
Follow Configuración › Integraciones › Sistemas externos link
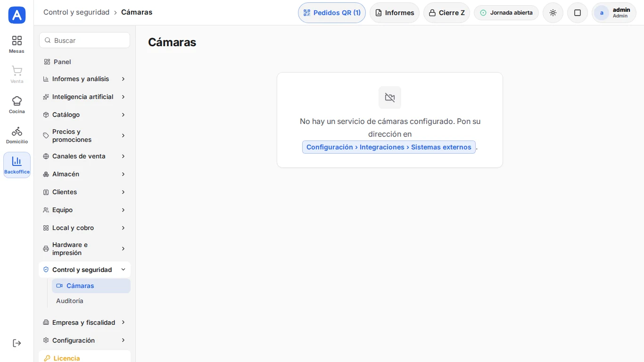[x=389, y=147]
